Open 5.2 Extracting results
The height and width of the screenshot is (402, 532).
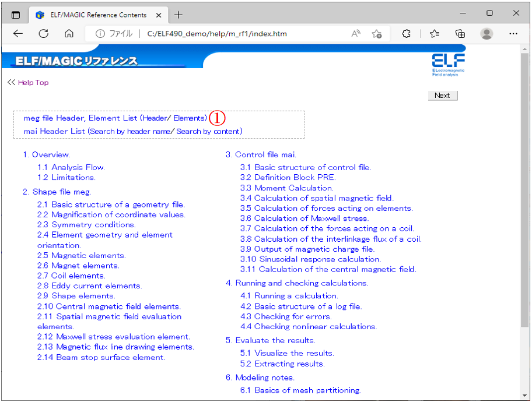[x=282, y=364]
